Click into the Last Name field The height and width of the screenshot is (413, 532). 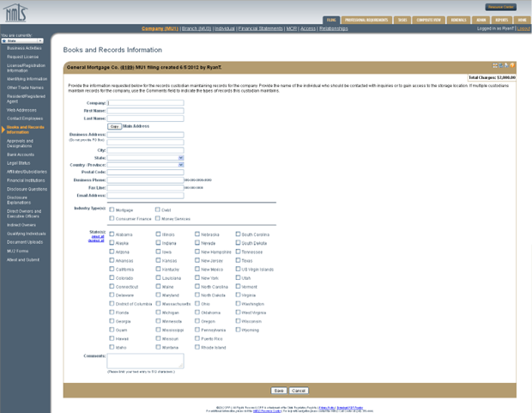click(146, 118)
